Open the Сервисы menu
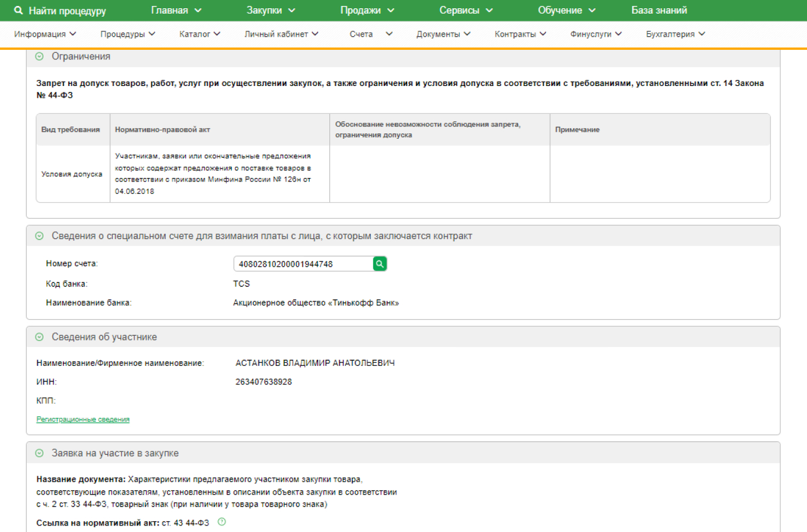 tap(466, 11)
